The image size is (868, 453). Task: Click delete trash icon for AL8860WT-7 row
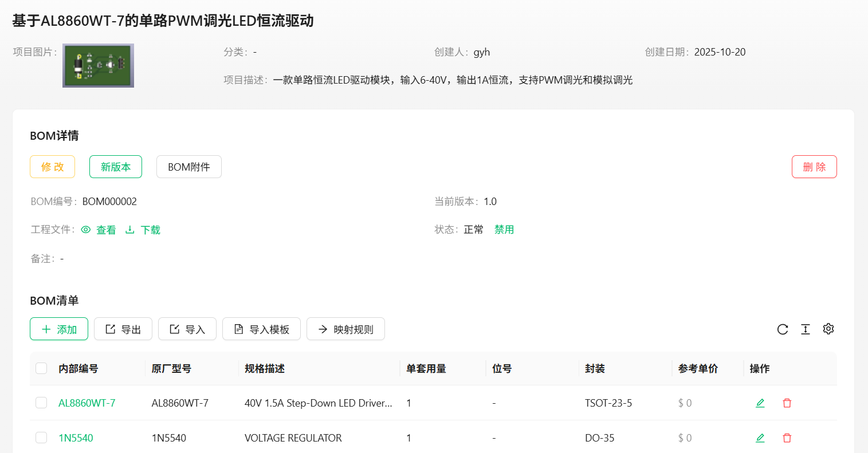[787, 403]
